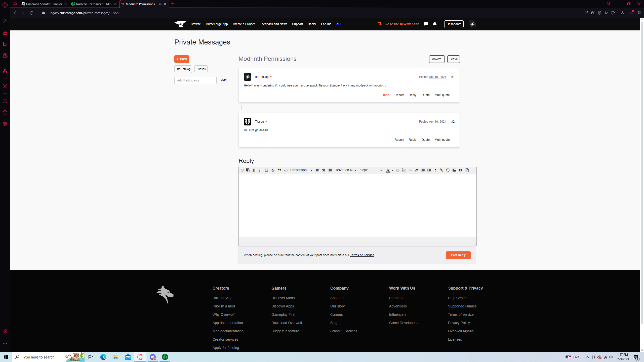This screenshot has width=644, height=362.
Task: Open Opera sidebar settings gear
Action: (x=5, y=124)
